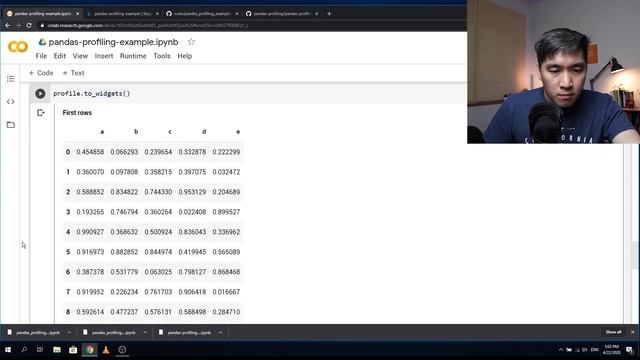Show hidden system tray icons

click(x=560, y=350)
